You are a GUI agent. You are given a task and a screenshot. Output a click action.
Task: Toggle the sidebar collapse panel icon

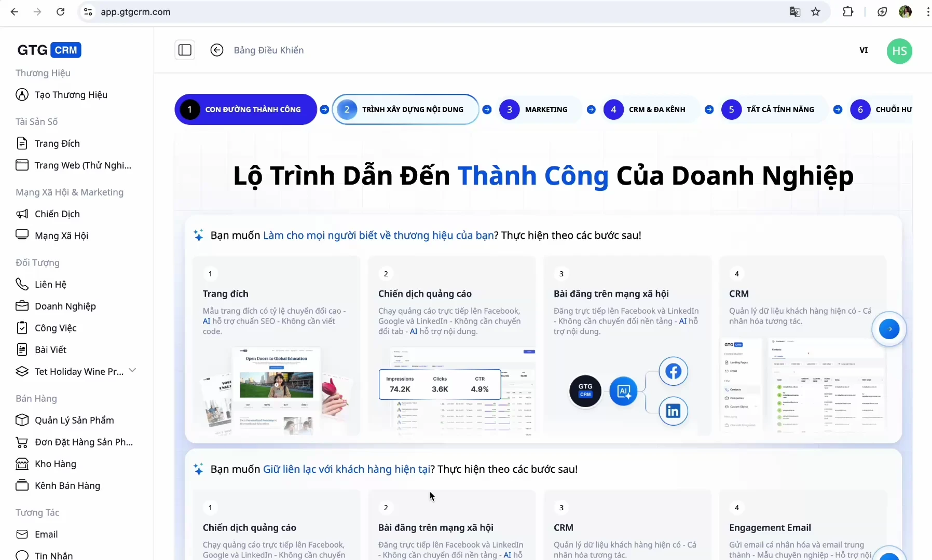click(185, 50)
